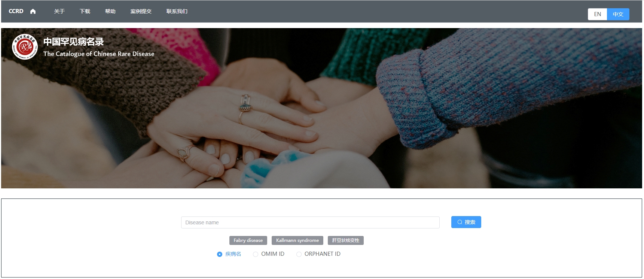The image size is (644, 279).
Task: Select the ORPHANET ID radio option
Action: 299,254
